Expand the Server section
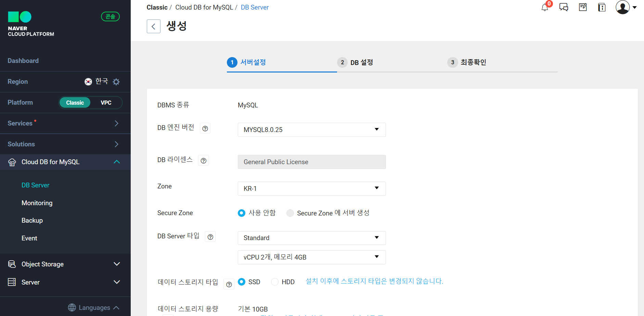 coord(117,282)
